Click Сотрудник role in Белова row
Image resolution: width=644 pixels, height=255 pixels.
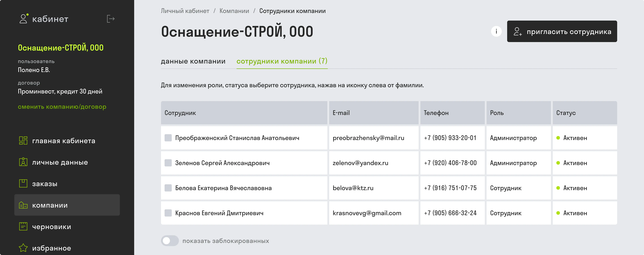tap(505, 188)
